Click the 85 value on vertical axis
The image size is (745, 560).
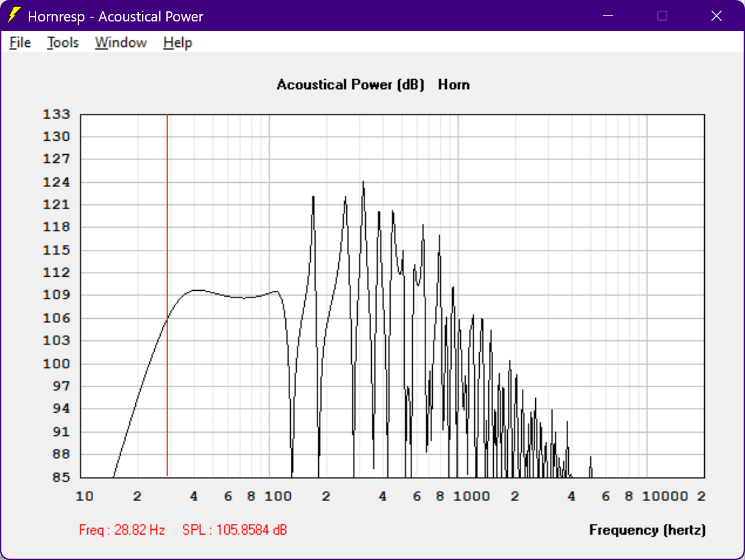pyautogui.click(x=61, y=477)
